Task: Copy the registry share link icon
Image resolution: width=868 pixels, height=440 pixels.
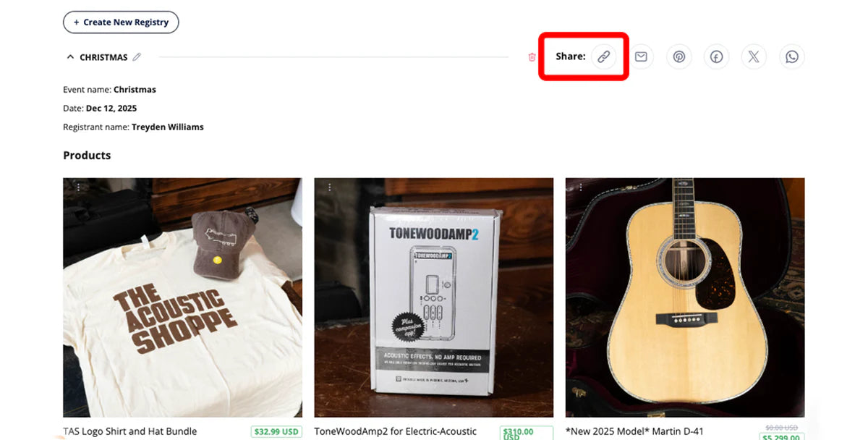Action: pos(603,56)
